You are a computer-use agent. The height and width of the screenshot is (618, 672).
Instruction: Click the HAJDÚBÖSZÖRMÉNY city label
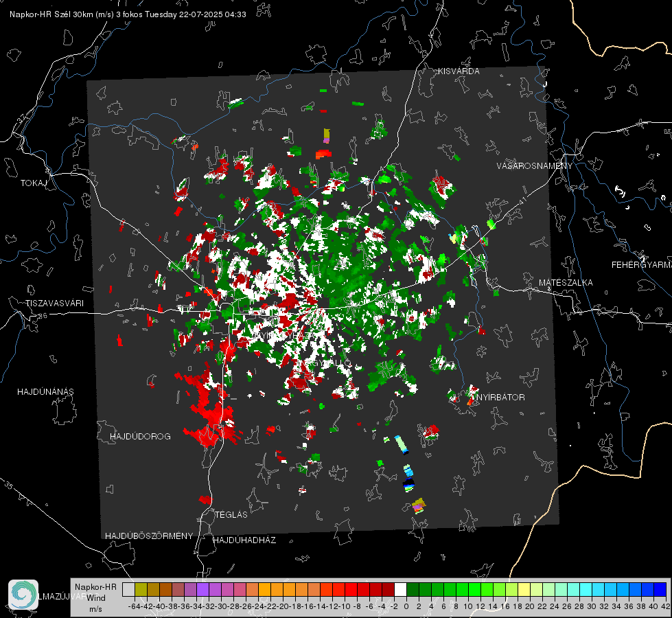tap(149, 536)
